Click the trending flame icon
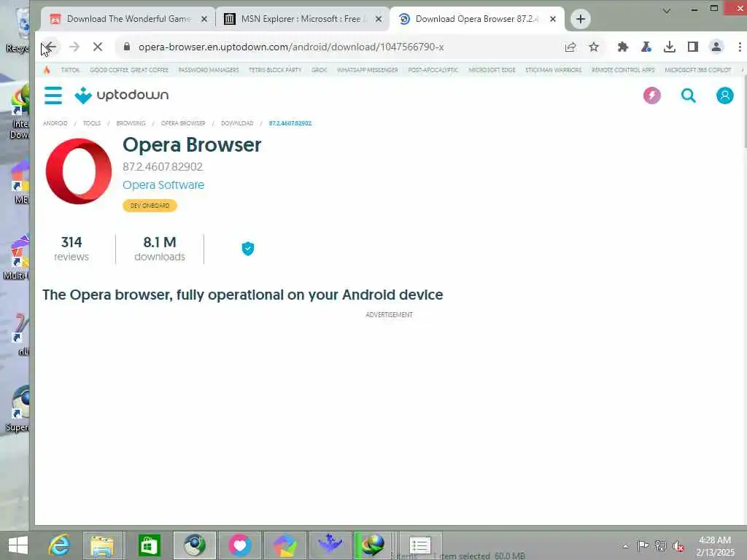 click(x=47, y=70)
